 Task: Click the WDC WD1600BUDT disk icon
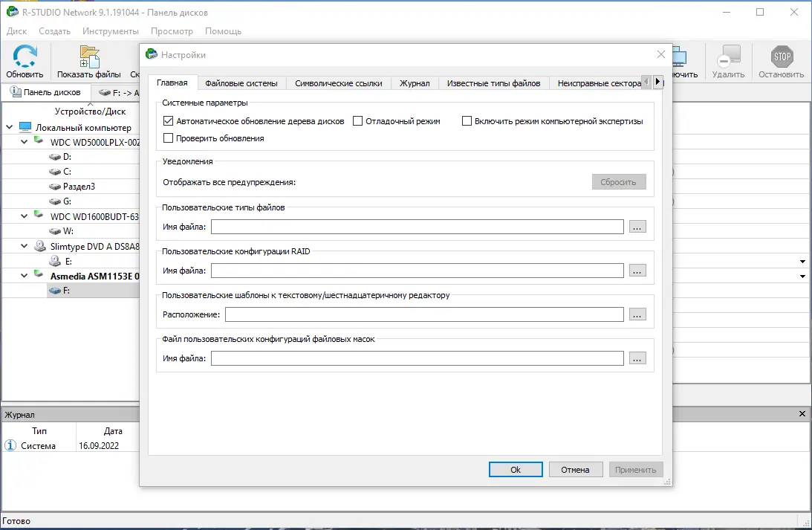pos(39,215)
